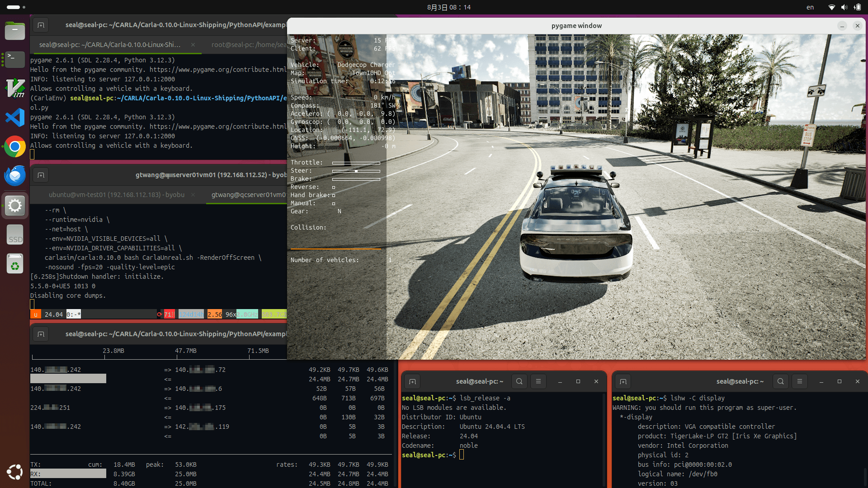Minimize the pygame window

(x=842, y=26)
